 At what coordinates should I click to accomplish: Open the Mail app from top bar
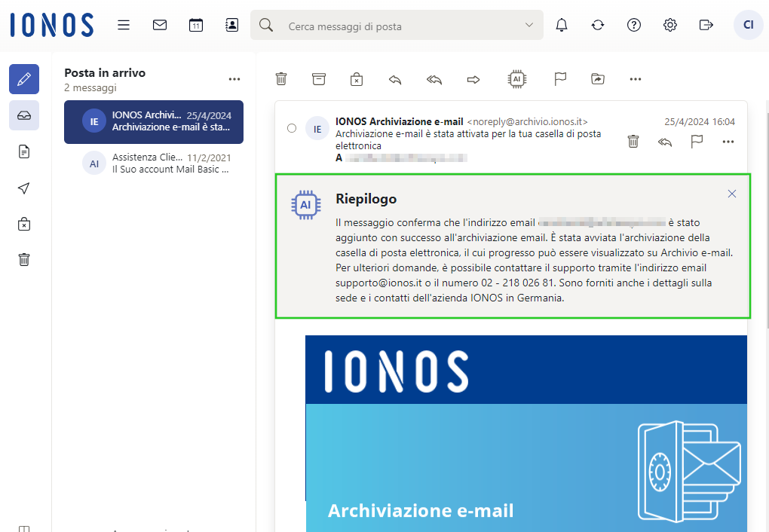click(160, 25)
